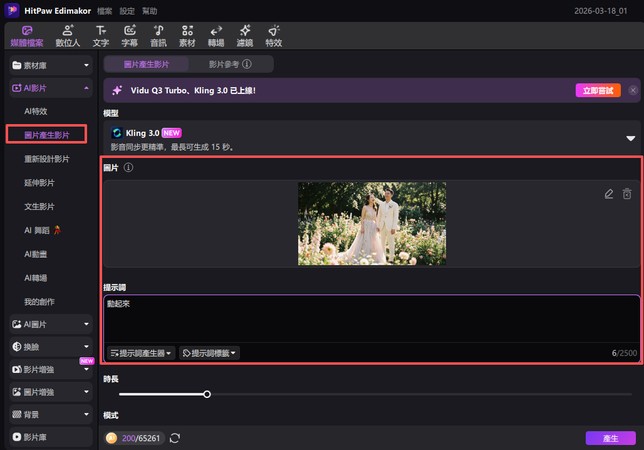Image resolution: width=644 pixels, height=450 pixels.
Task: Click the 影片庫 play icon
Action: pos(16,437)
